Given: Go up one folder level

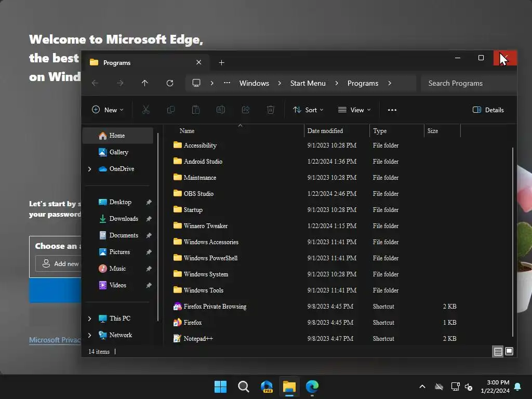Looking at the screenshot, I should 145,83.
